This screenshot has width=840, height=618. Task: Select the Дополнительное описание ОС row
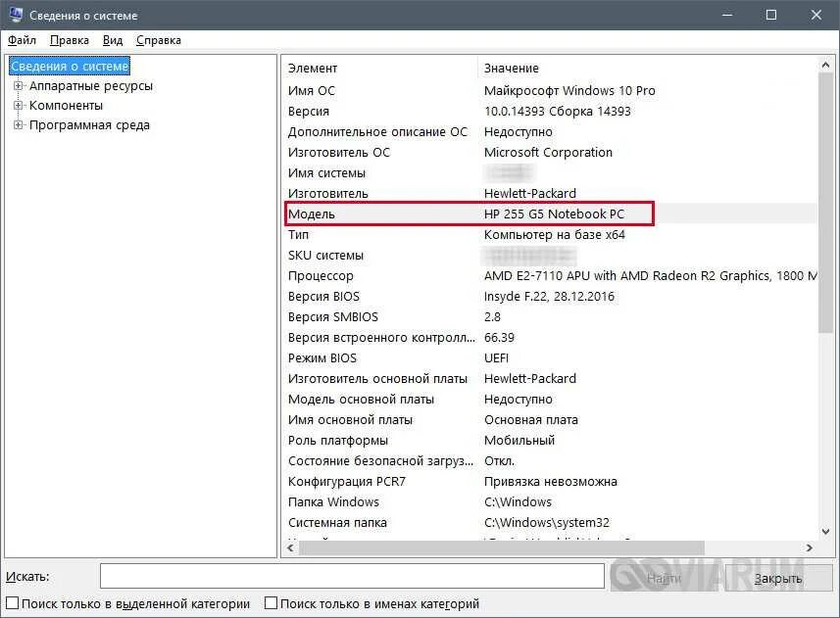550,131
